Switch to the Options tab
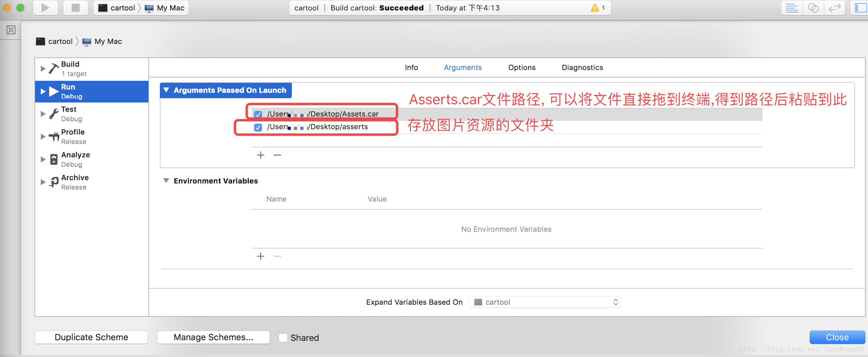This screenshot has height=357, width=868. click(x=522, y=67)
